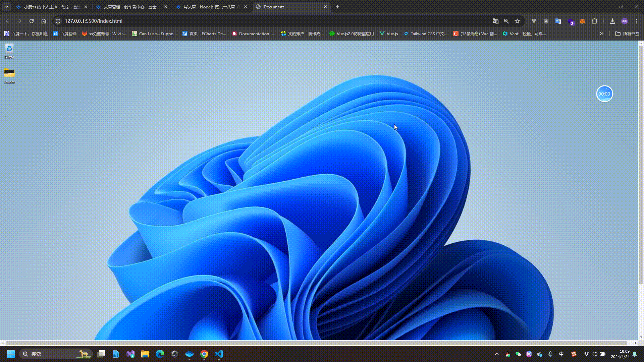
Task: Open the Tailwind CSS 中文 bookmark
Action: (426, 34)
